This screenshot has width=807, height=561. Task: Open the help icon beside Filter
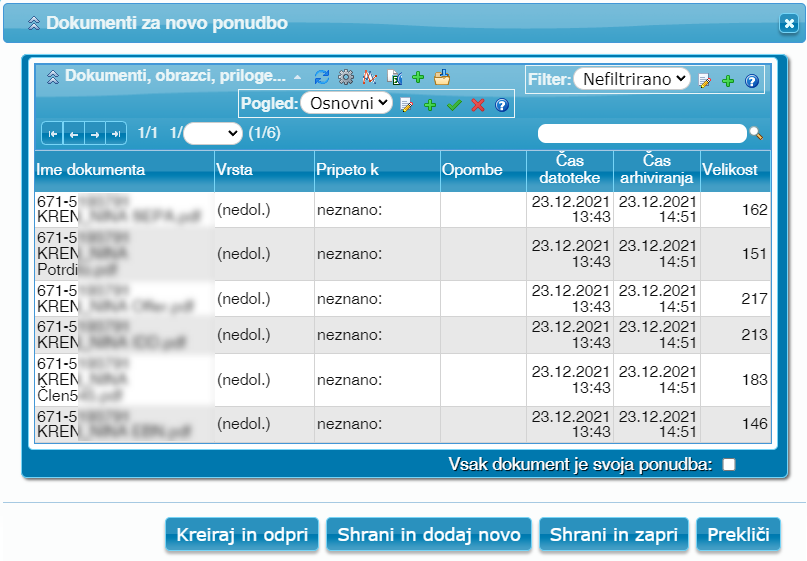[x=752, y=81]
